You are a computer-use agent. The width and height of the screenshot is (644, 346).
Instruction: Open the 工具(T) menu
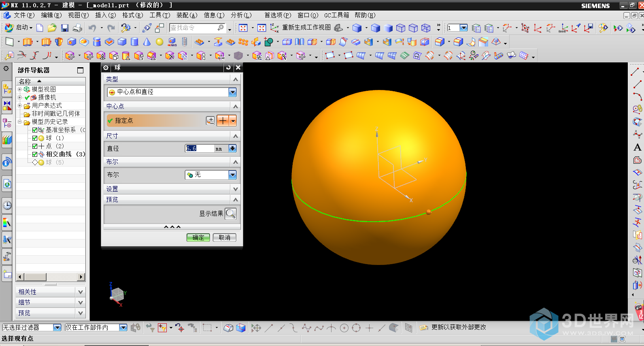[x=160, y=15]
